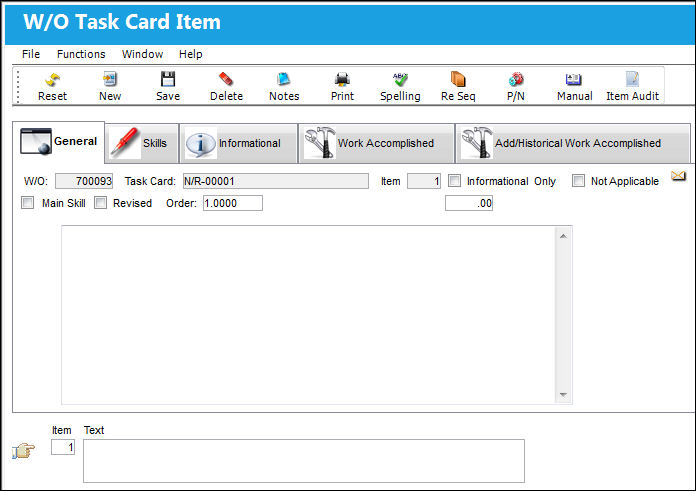Click the Re Seq toolbar icon
696x491 pixels.
[458, 87]
